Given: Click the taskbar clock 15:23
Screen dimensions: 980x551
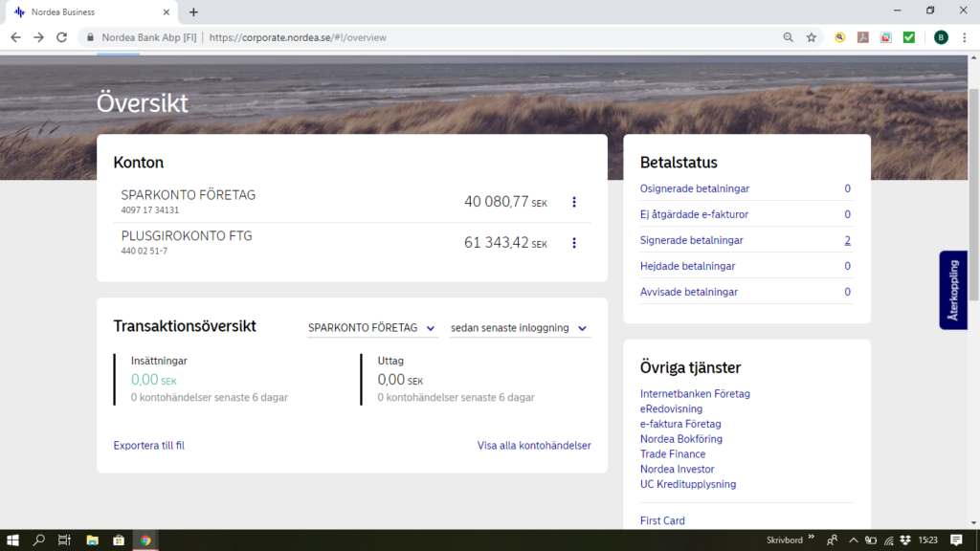Looking at the screenshot, I should [928, 540].
